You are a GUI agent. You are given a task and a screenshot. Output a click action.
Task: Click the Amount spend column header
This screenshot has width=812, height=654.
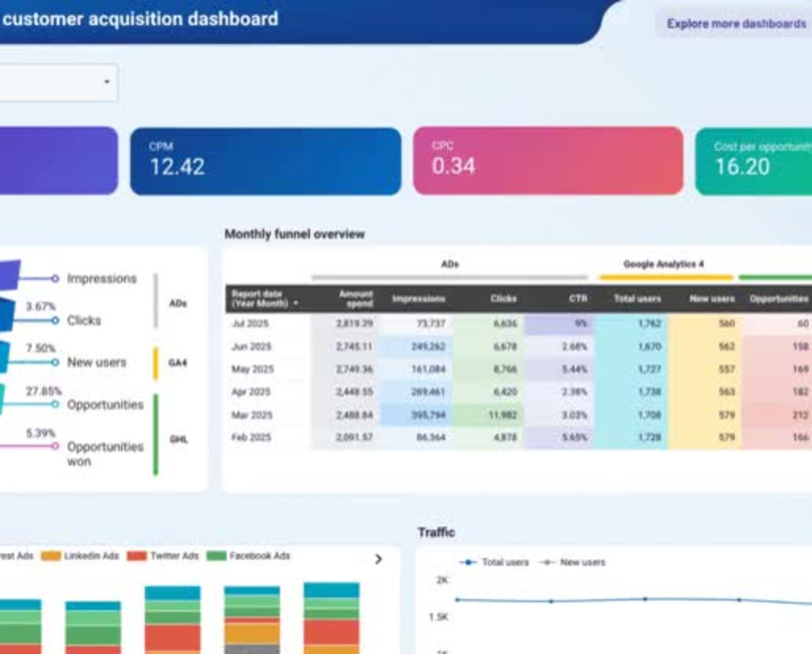[x=356, y=299]
